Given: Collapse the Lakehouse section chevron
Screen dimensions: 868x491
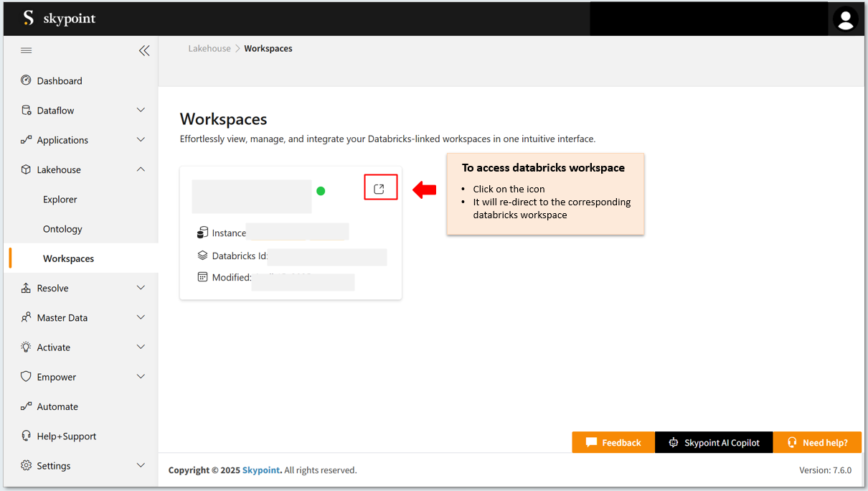Looking at the screenshot, I should pos(141,169).
